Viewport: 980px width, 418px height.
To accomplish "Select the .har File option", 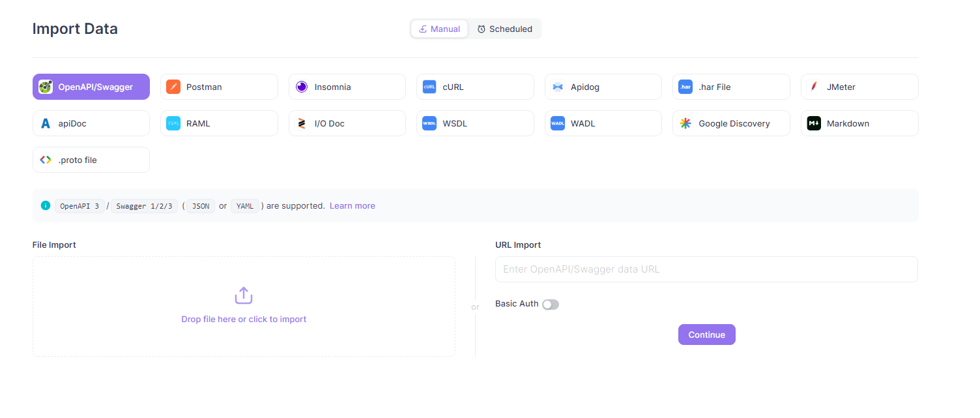I will coord(731,87).
